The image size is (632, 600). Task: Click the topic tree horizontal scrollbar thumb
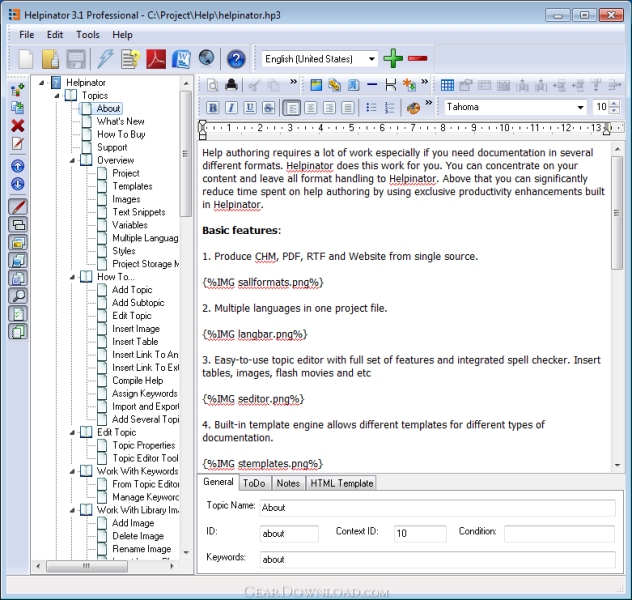87,566
